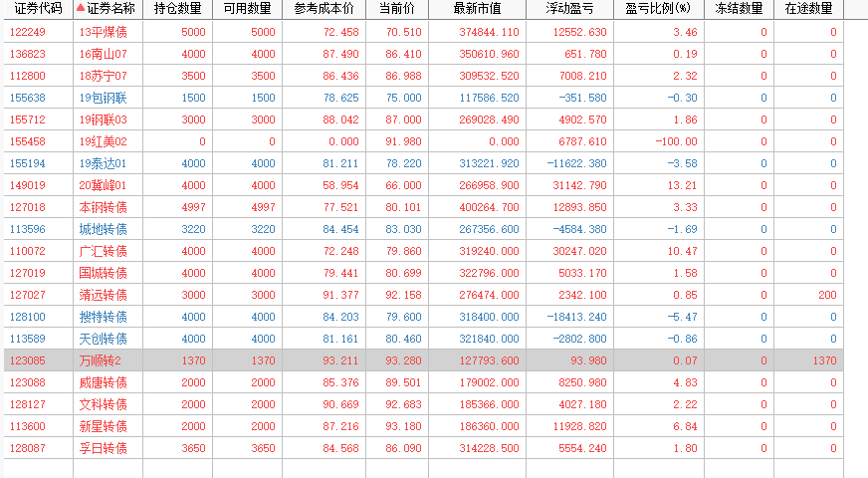
Task: Click floating loss value -18413.240
Action: pos(576,317)
